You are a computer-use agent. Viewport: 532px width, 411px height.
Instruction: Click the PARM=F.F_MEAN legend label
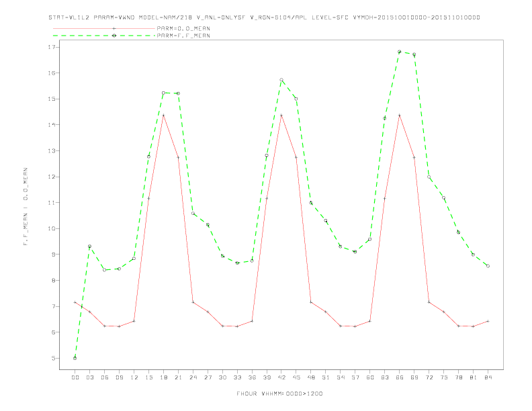pos(183,36)
